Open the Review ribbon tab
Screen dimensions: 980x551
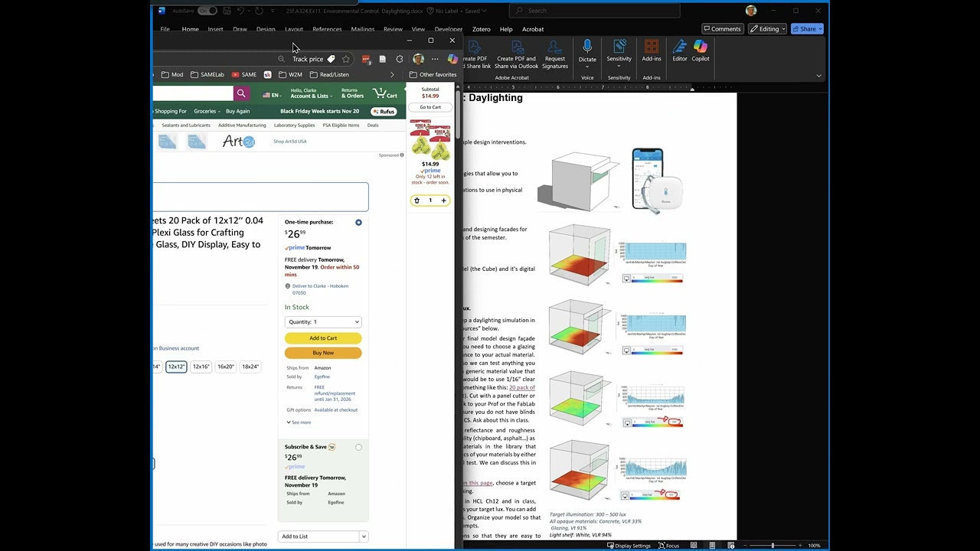click(x=393, y=29)
